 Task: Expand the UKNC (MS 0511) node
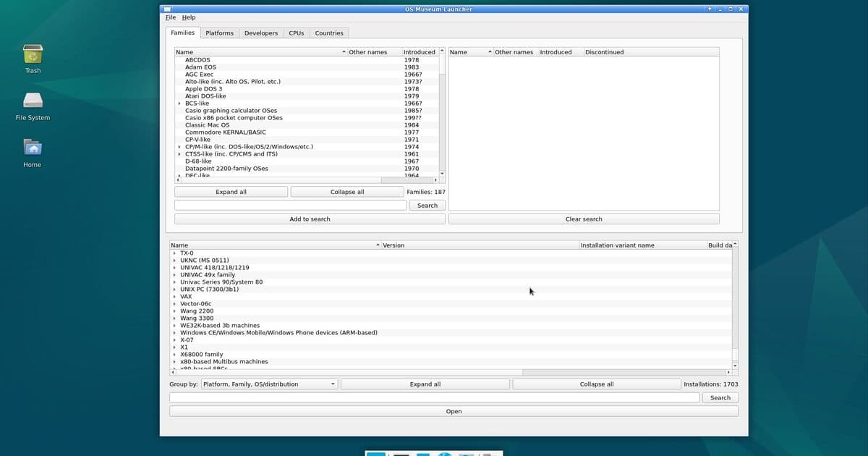174,261
